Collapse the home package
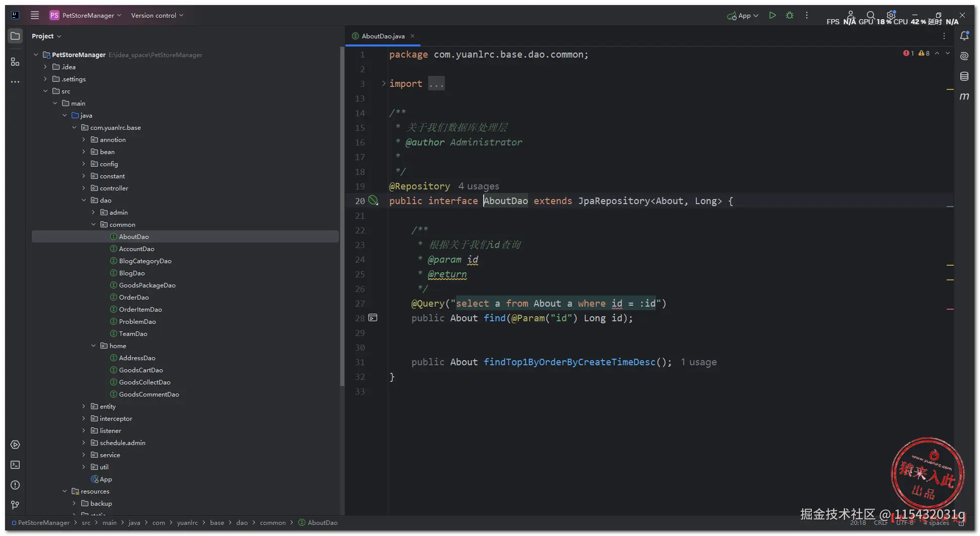Screen dimensions: 980x536 pos(93,346)
